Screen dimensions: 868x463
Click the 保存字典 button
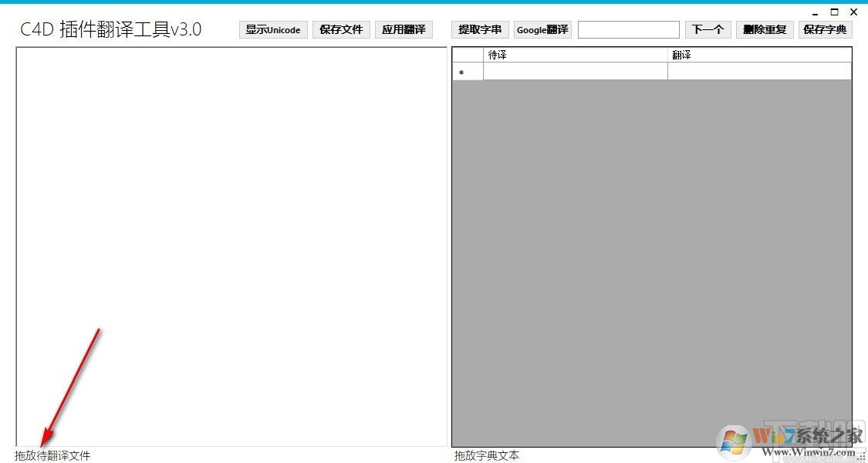(x=825, y=29)
